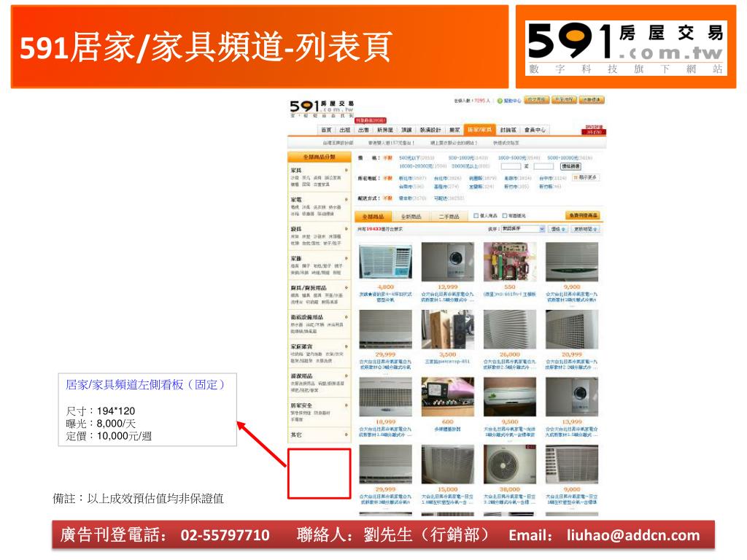The width and height of the screenshot is (747, 560).
Task: Expand the 家具 category arrow
Action: point(347,170)
